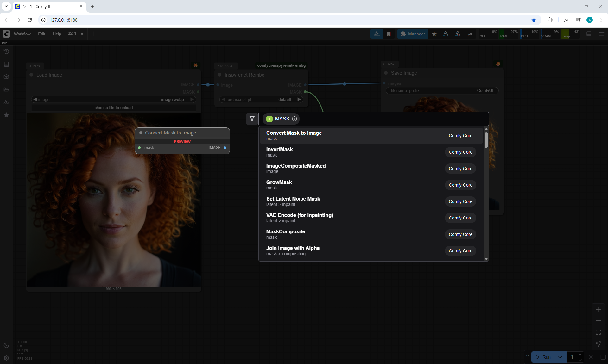This screenshot has height=364, width=608.
Task: Click the share arrow icon in toolbar
Action: [470, 34]
